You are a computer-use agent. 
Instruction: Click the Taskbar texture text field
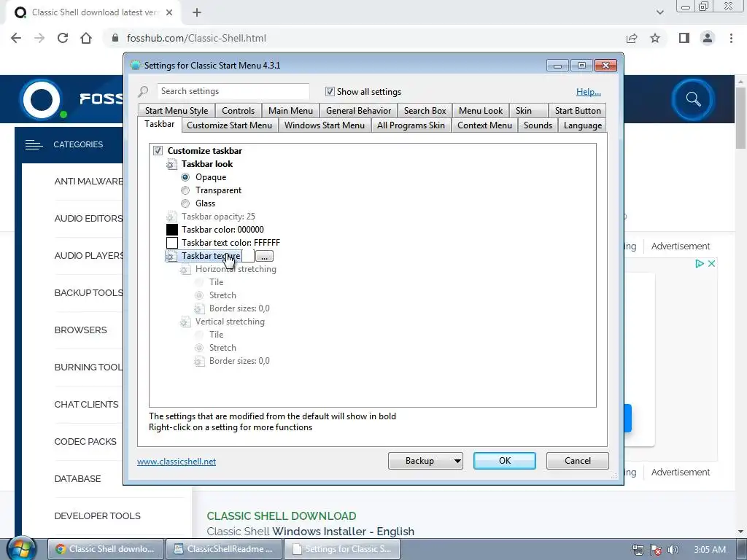248,256
